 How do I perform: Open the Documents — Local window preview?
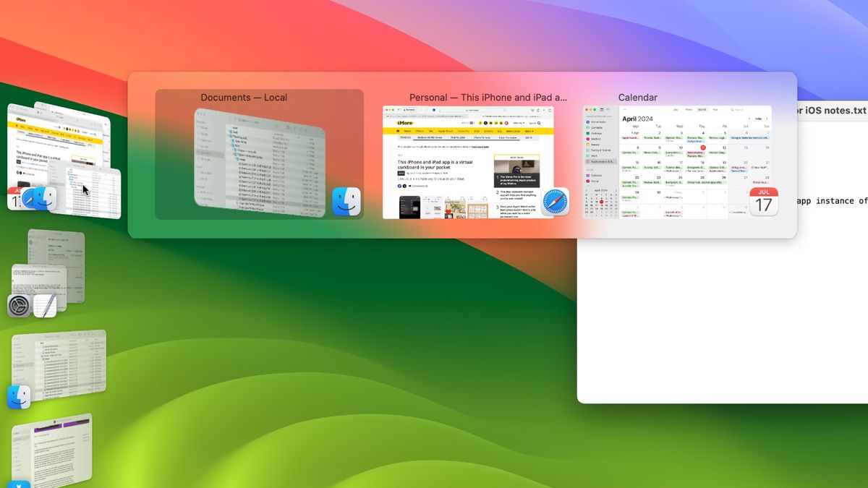[x=260, y=162]
